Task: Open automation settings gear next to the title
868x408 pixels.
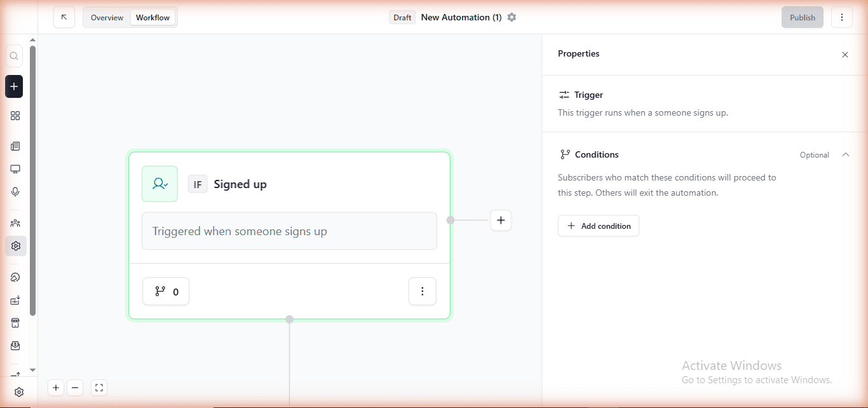Action: click(x=512, y=17)
